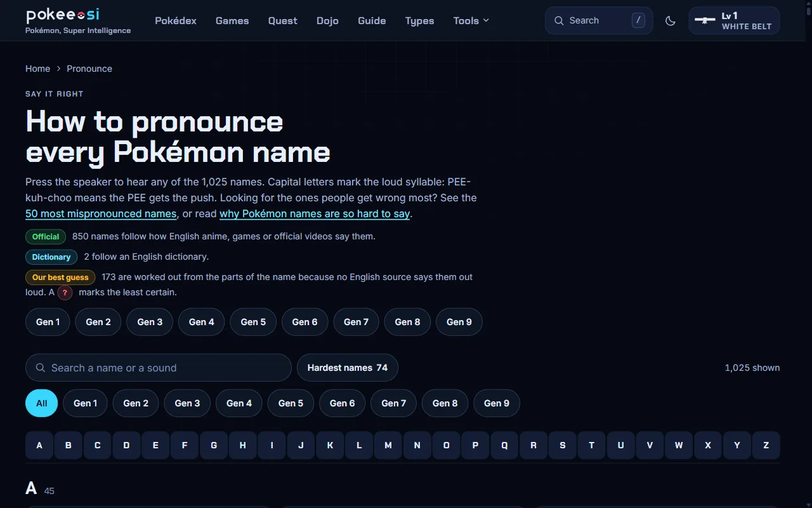812x508 pixels.
Task: Click the slash shortcut key badge in header search
Action: point(638,20)
